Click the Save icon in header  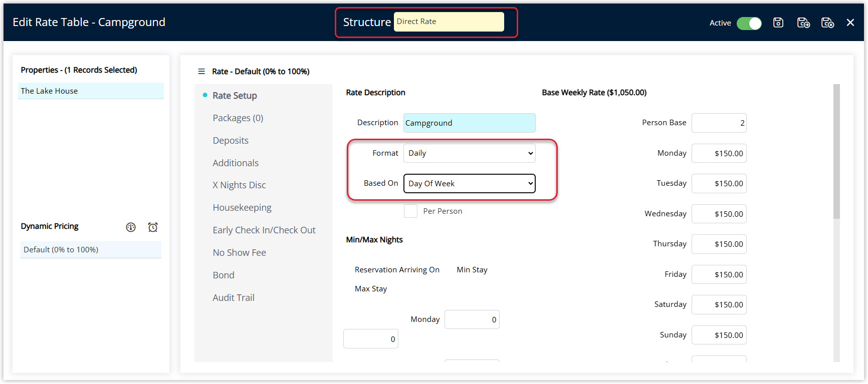[778, 23]
